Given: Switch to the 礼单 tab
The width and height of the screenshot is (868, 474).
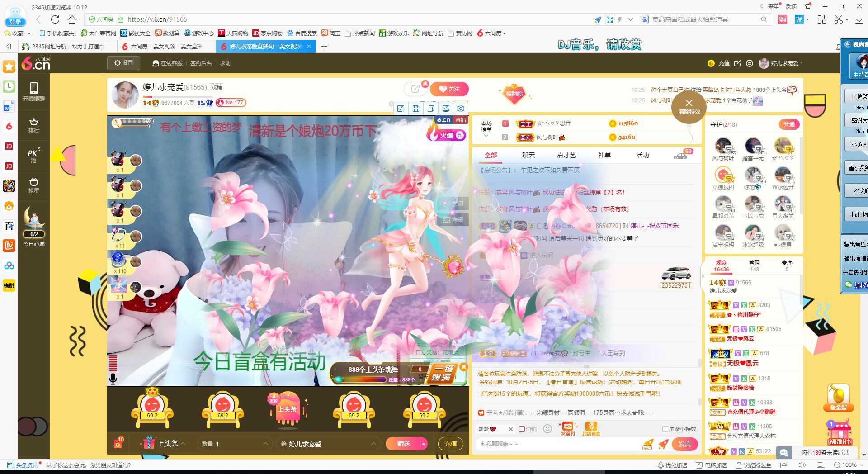Looking at the screenshot, I should (x=604, y=155).
